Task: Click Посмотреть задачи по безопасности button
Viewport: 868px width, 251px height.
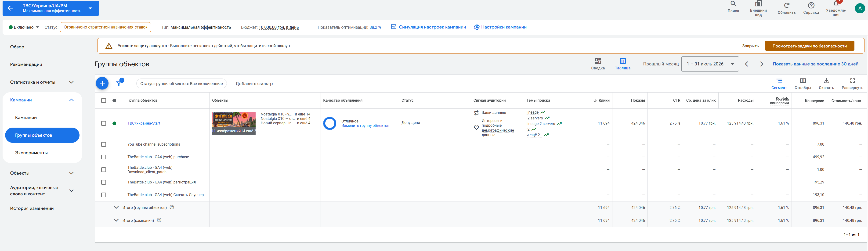Action: (x=809, y=46)
